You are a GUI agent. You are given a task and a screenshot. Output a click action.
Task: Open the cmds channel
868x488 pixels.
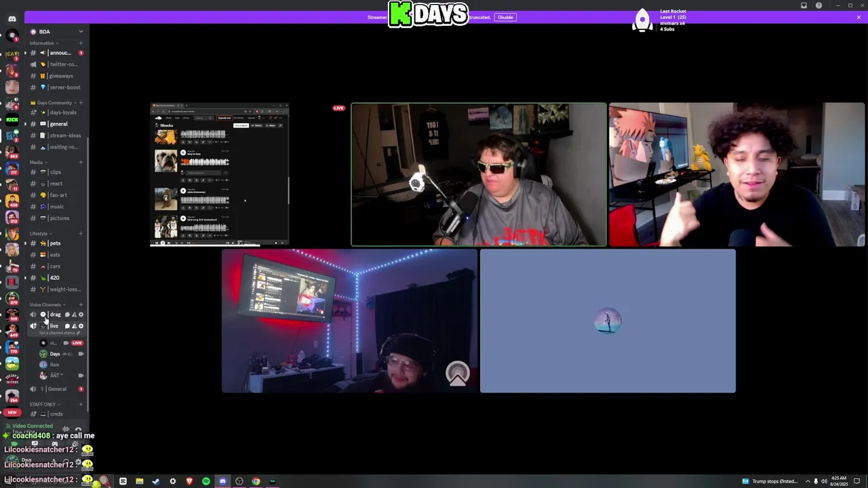57,414
